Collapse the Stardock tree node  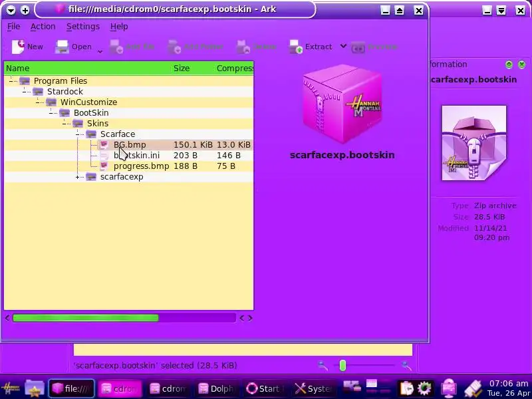(x=25, y=91)
